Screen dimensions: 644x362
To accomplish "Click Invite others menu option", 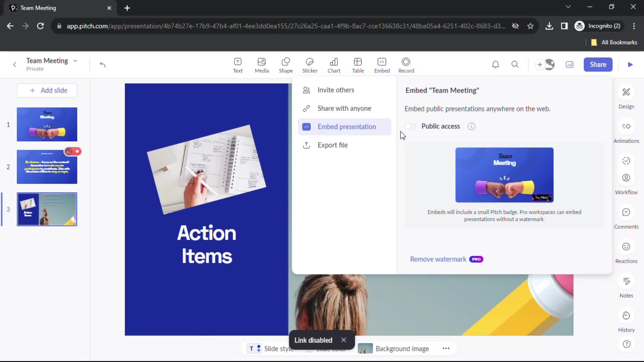I will pyautogui.click(x=336, y=90).
